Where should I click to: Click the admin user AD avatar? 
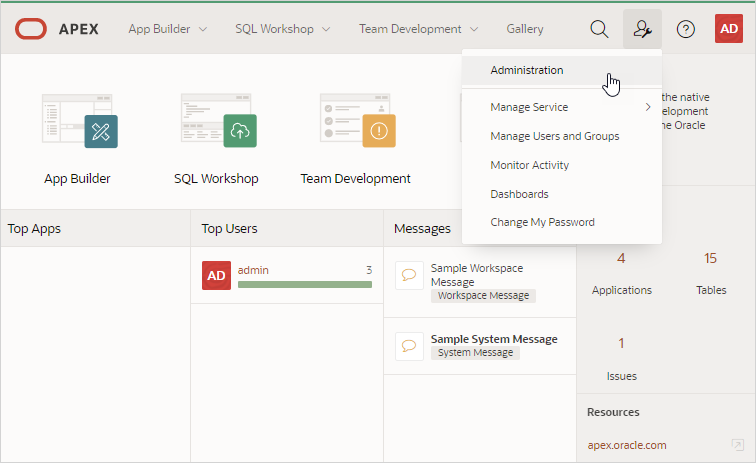click(x=216, y=275)
